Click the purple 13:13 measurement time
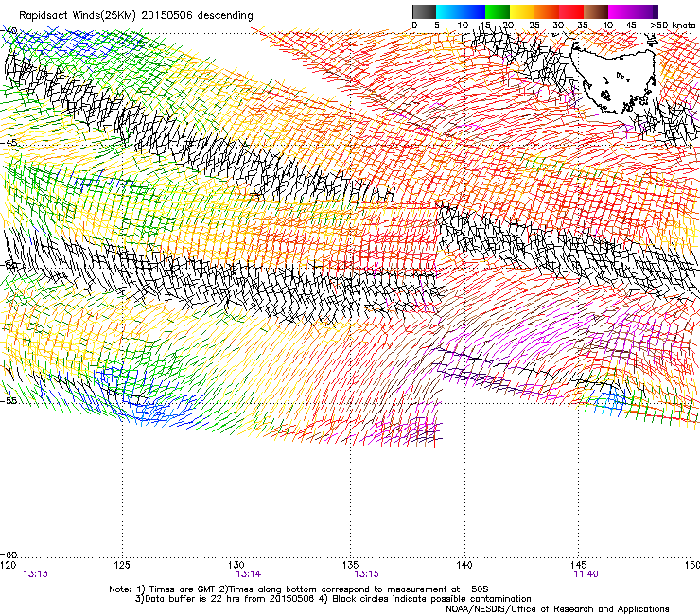 coord(36,574)
